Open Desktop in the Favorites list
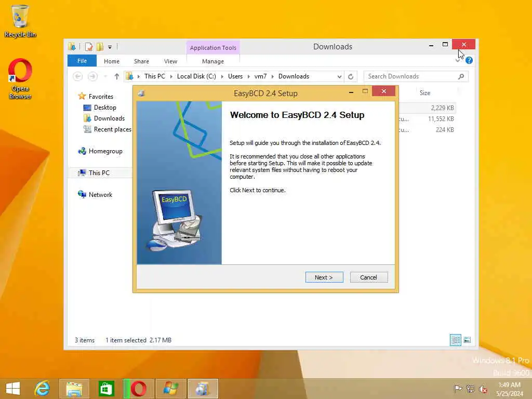 105,108
